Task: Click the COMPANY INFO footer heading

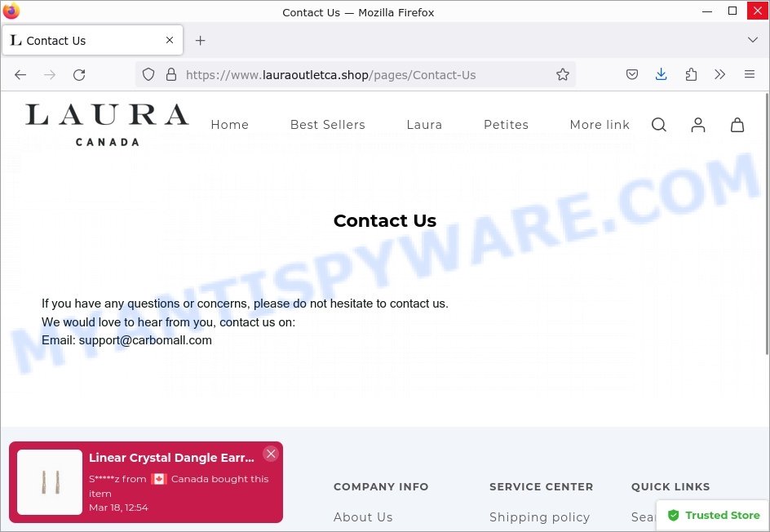Action: click(x=381, y=487)
